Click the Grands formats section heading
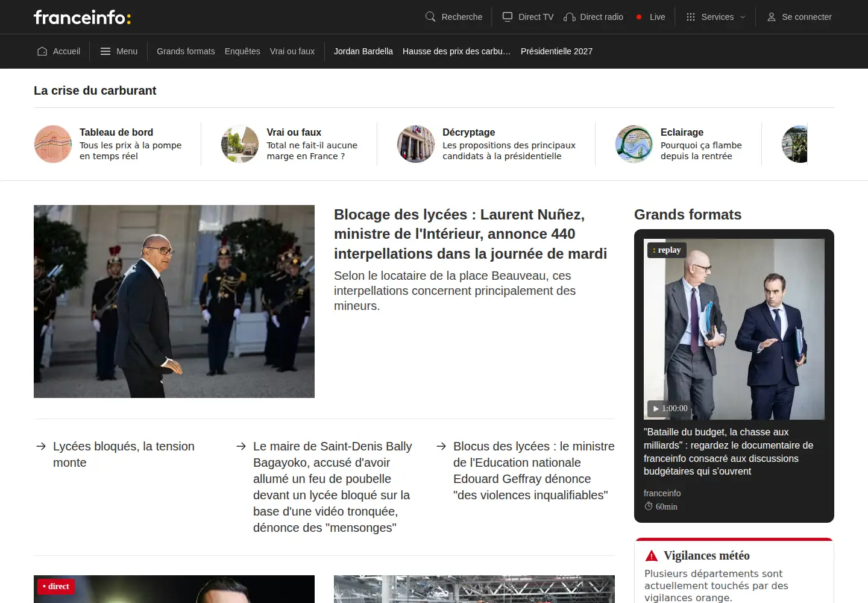Viewport: 868px width, 603px height. tap(688, 215)
